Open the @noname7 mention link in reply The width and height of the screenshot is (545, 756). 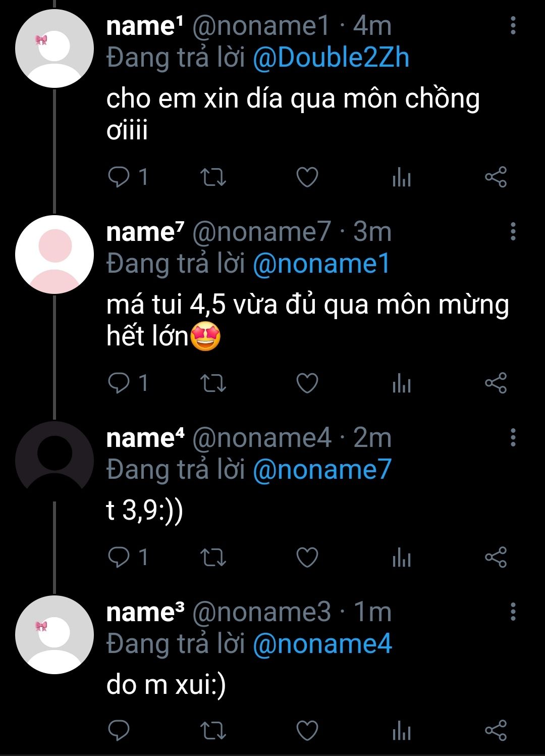[321, 470]
